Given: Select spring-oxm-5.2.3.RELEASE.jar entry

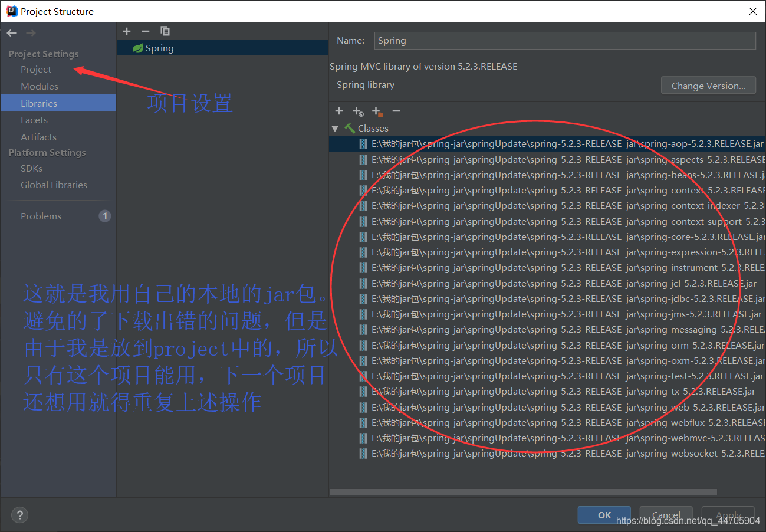Looking at the screenshot, I should [547, 360].
